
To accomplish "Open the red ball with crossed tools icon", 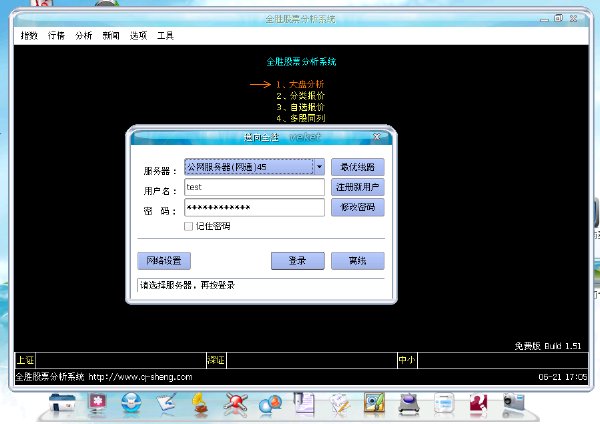I will (x=235, y=404).
